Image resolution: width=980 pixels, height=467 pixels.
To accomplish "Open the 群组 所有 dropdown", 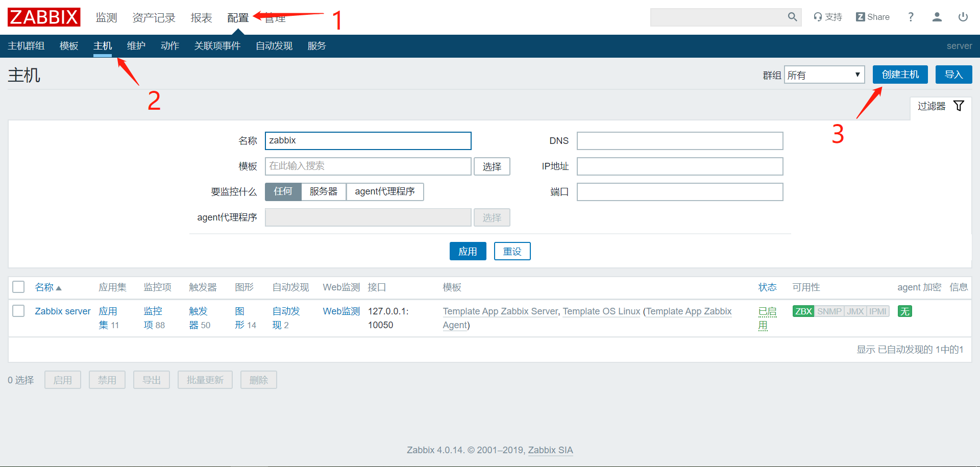I will point(824,75).
